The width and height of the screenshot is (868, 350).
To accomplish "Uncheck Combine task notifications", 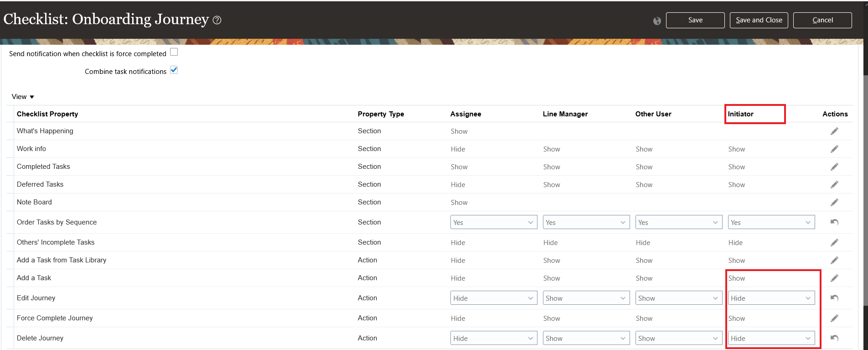I will pos(174,70).
